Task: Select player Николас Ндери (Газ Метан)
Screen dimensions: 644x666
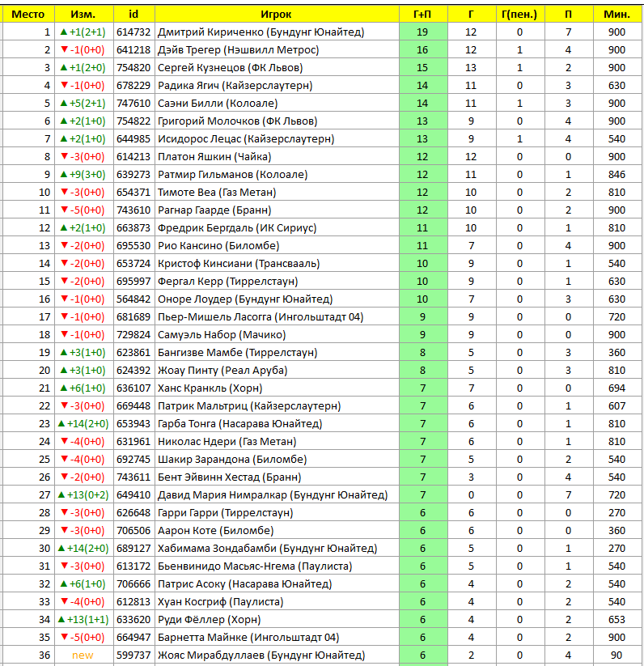Action: (227, 442)
